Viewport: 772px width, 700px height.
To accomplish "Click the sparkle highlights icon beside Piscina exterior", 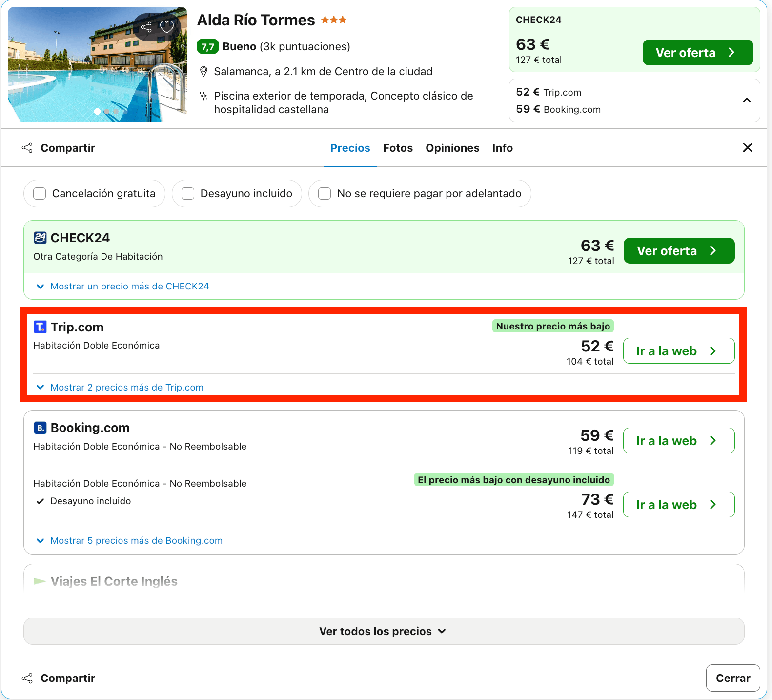I will 204,96.
